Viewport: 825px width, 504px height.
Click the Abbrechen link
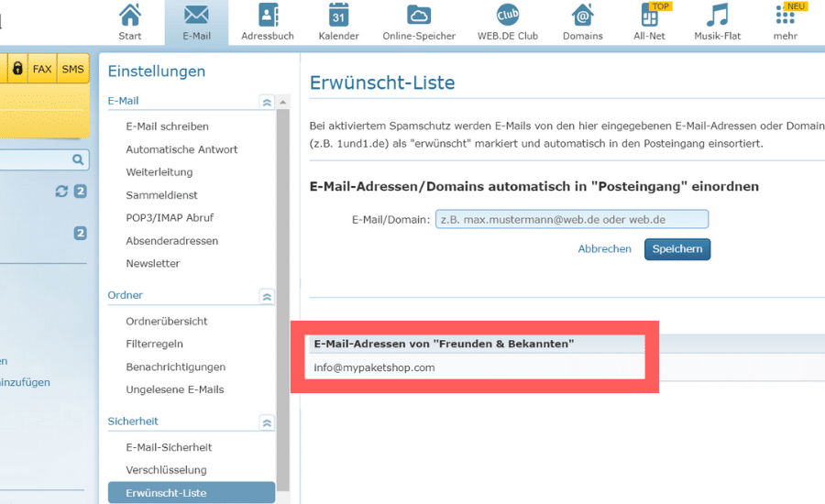(x=604, y=249)
